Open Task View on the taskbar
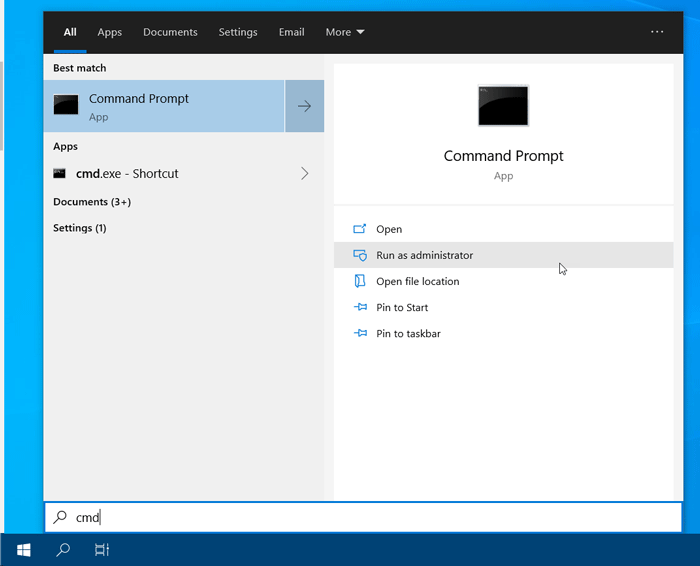This screenshot has height=566, width=700. [102, 550]
